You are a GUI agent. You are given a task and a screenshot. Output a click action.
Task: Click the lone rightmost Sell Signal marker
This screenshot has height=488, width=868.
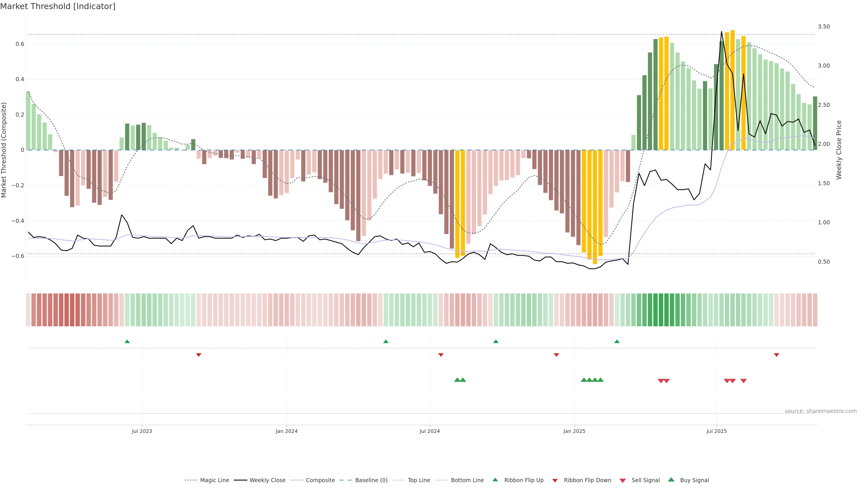tap(743, 381)
